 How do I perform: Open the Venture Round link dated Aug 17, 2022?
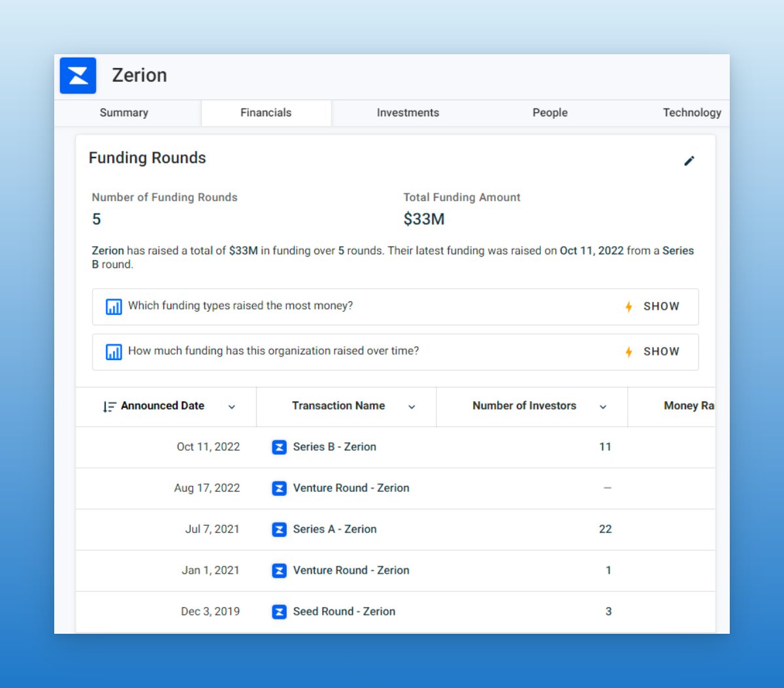pyautogui.click(x=351, y=488)
